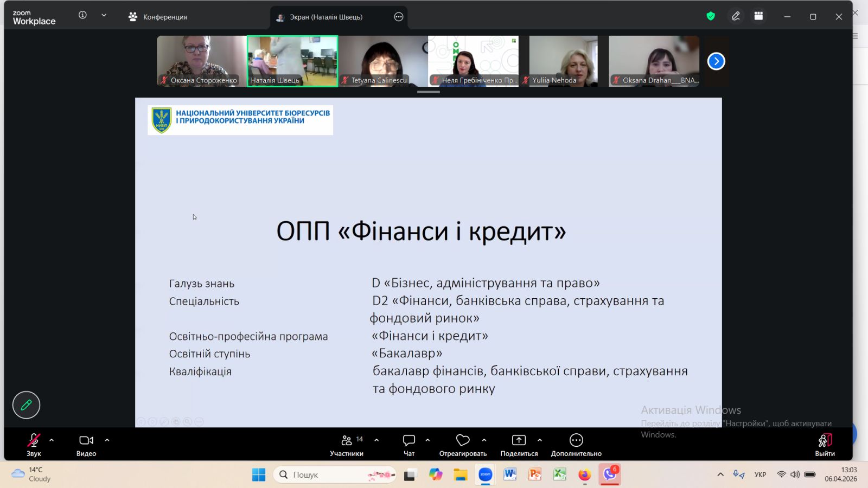The height and width of the screenshot is (488, 868).
Task: Click the microphone-in-use tray icon
Action: tap(738, 474)
